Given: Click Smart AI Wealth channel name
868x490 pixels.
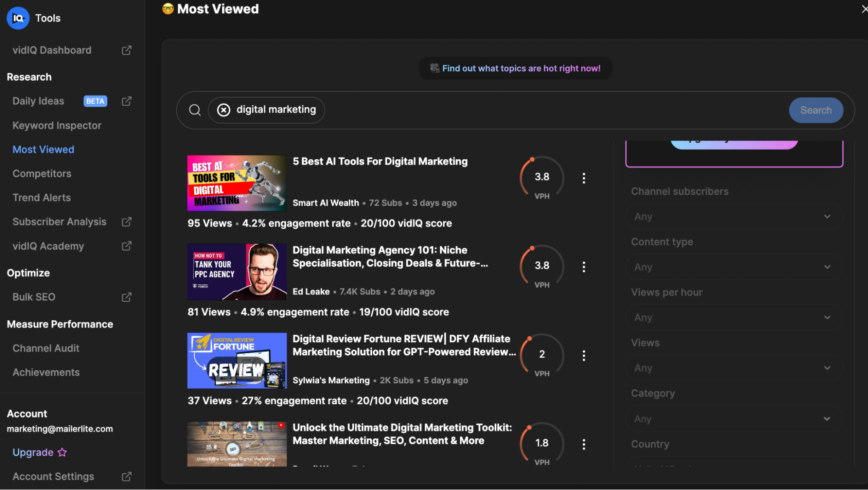Looking at the screenshot, I should [x=326, y=203].
